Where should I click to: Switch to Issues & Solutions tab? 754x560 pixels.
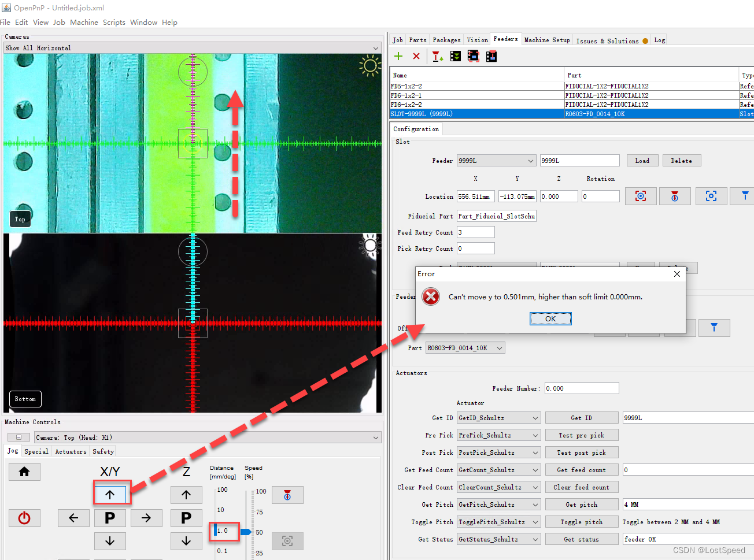[612, 40]
